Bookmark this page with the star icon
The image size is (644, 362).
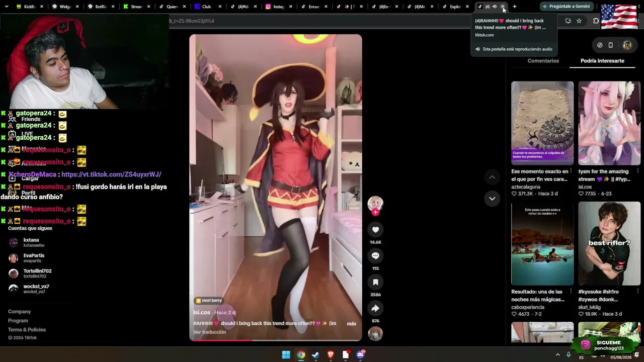click(579, 21)
